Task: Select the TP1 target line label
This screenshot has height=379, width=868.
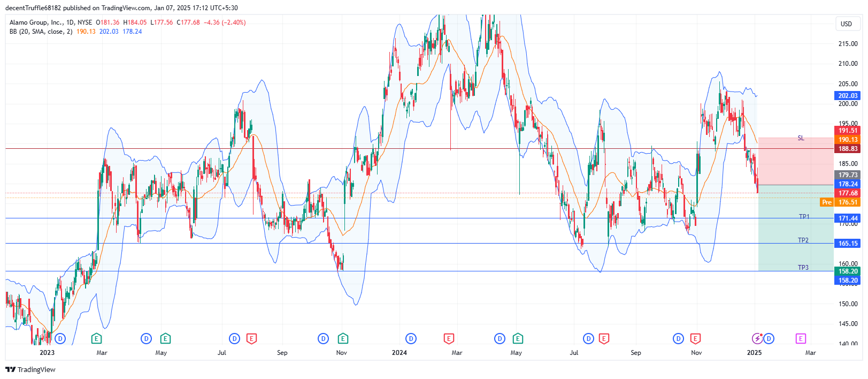Action: click(804, 217)
